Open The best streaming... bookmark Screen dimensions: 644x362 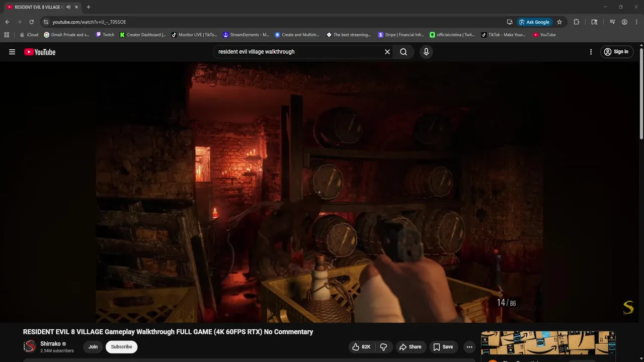click(x=349, y=35)
